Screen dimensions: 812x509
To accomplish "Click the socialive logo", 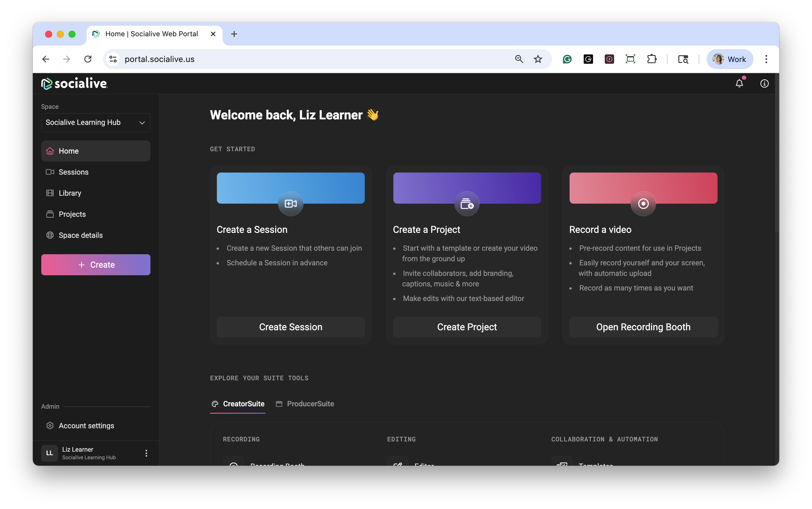I will [74, 83].
